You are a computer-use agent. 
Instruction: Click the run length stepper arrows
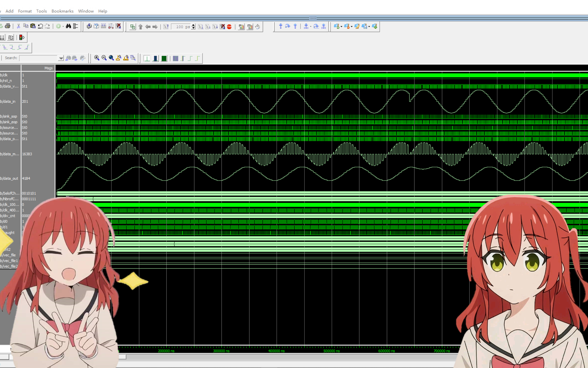(x=193, y=27)
